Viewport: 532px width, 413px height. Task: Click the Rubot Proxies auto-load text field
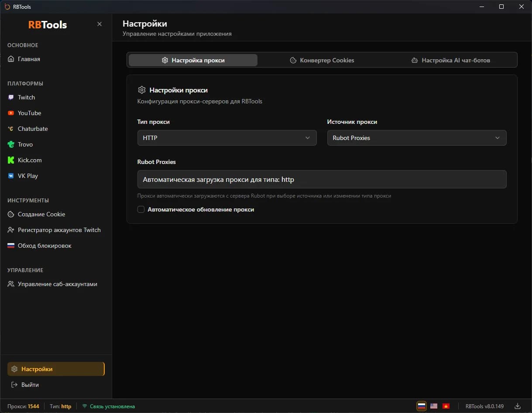pos(322,179)
